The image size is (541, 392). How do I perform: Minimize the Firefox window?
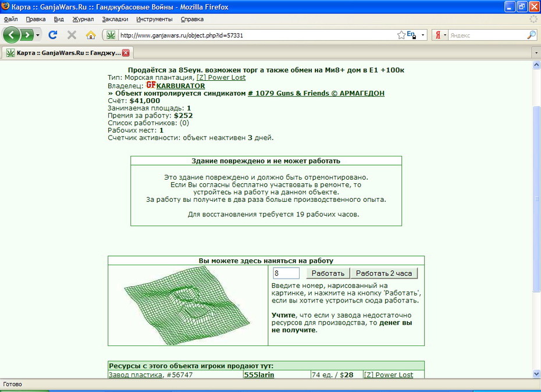[510, 6]
